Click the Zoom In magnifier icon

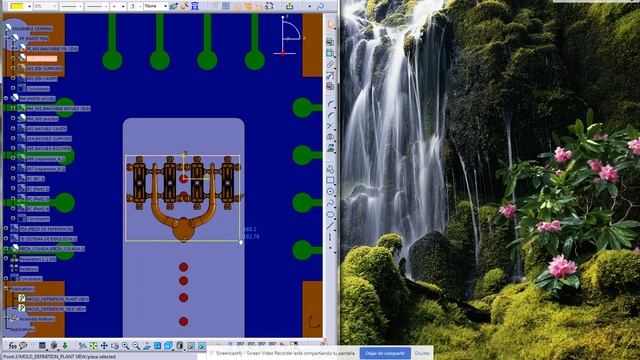(125, 346)
